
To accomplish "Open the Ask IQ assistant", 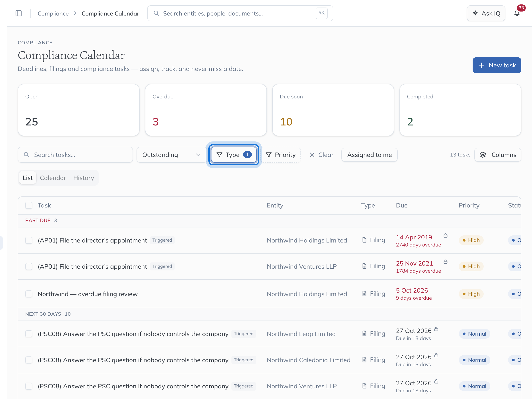I will click(486, 13).
